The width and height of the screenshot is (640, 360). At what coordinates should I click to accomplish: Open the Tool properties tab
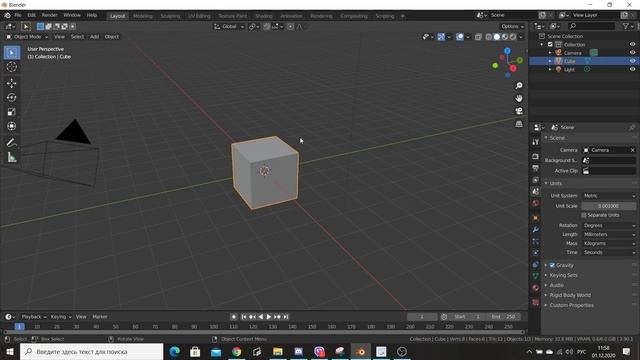536,142
